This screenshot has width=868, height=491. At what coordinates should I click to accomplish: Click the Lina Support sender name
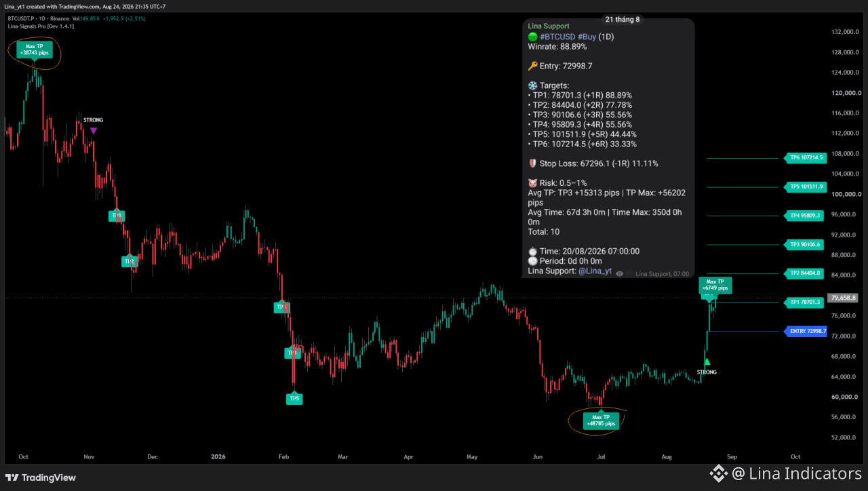[x=549, y=26]
